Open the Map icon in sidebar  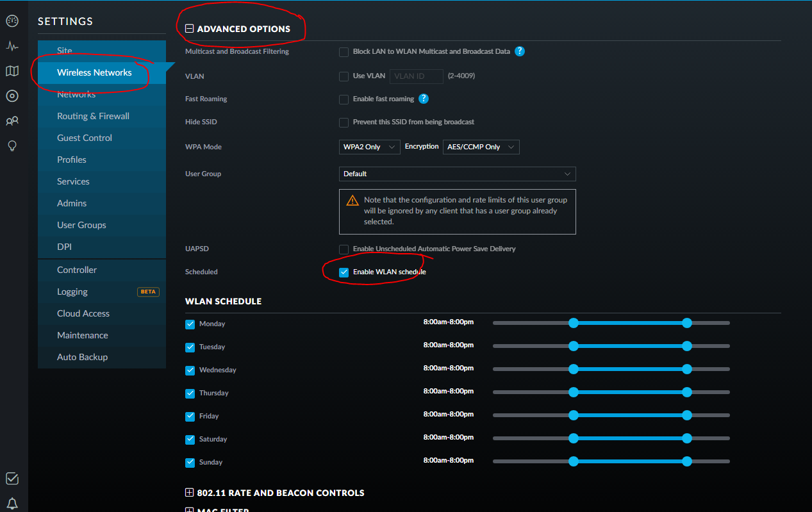12,71
